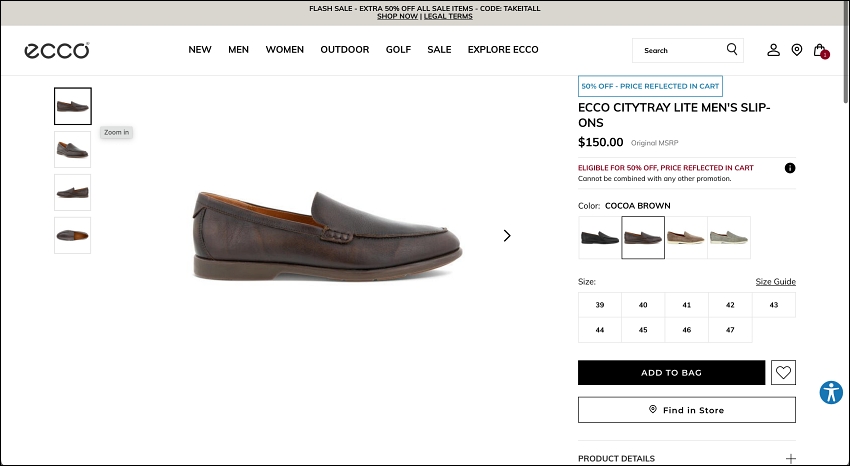This screenshot has width=850, height=466.
Task: Select the black color swatch
Action: [x=600, y=237]
